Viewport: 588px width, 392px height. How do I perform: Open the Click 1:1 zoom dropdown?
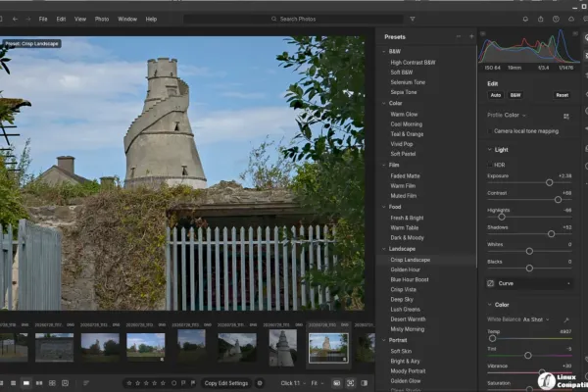tap(293, 383)
